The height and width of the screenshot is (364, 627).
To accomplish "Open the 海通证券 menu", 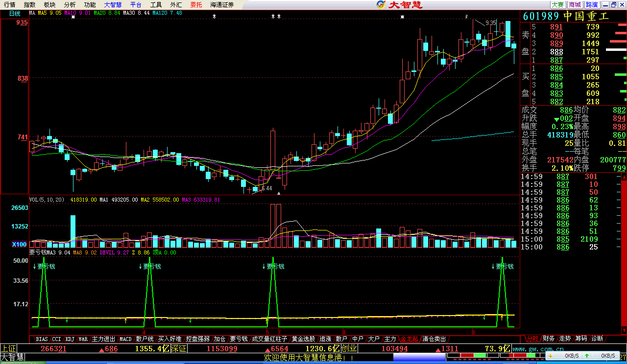I will coord(222,5).
